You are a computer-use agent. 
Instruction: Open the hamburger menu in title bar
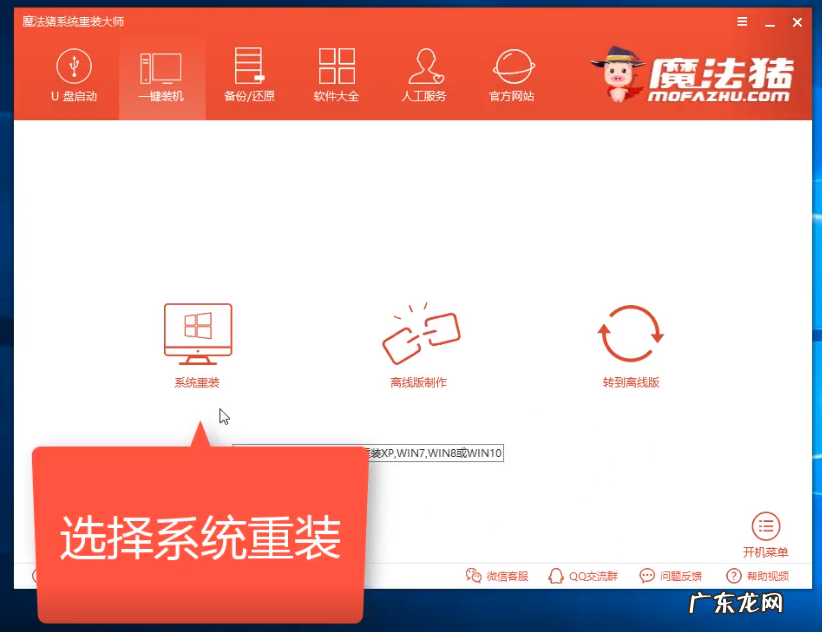tap(741, 20)
